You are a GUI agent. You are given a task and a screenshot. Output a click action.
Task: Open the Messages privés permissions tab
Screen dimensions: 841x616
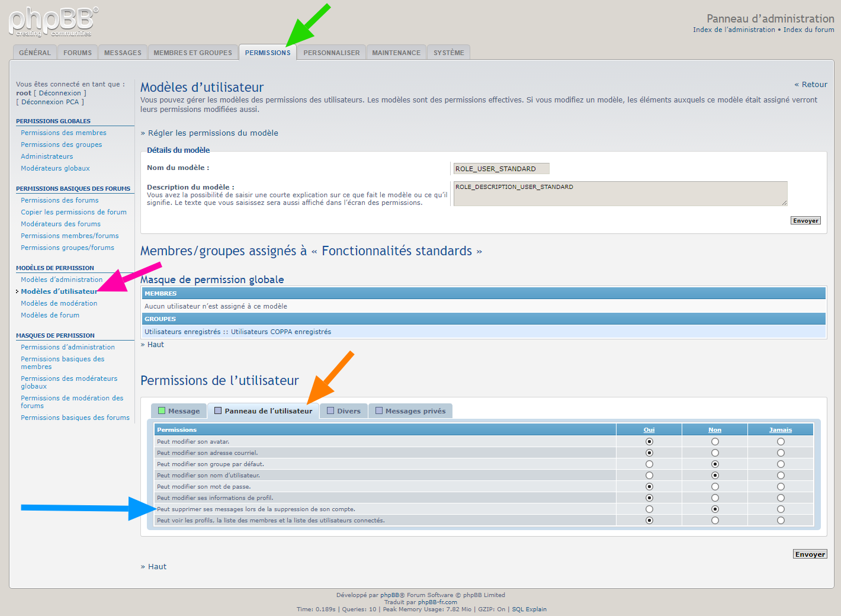pyautogui.click(x=410, y=411)
